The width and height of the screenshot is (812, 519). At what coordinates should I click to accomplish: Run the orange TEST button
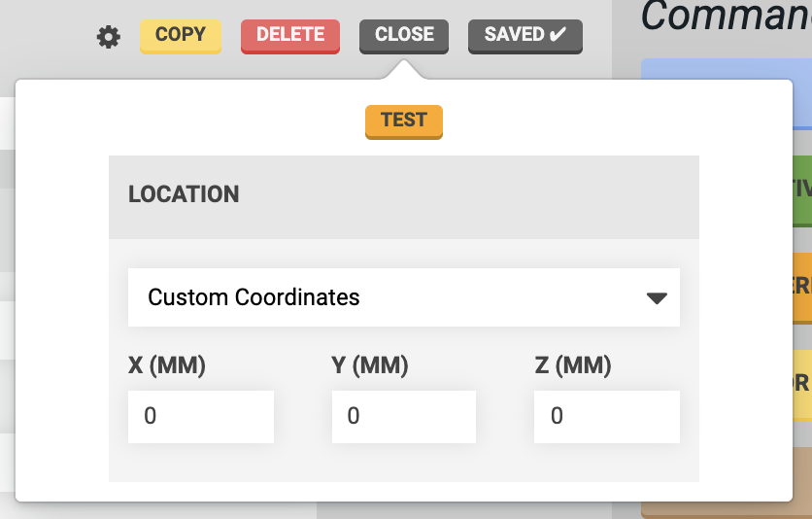404,121
